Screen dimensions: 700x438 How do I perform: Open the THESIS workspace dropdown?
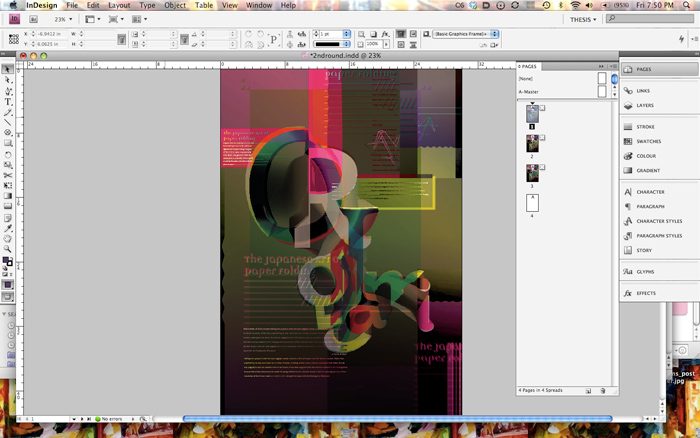tap(583, 19)
